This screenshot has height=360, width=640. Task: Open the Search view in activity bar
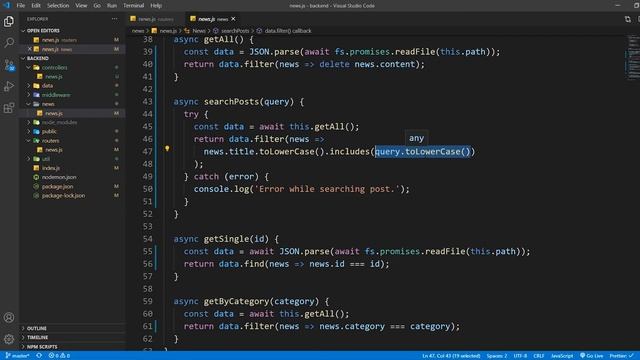point(9,42)
